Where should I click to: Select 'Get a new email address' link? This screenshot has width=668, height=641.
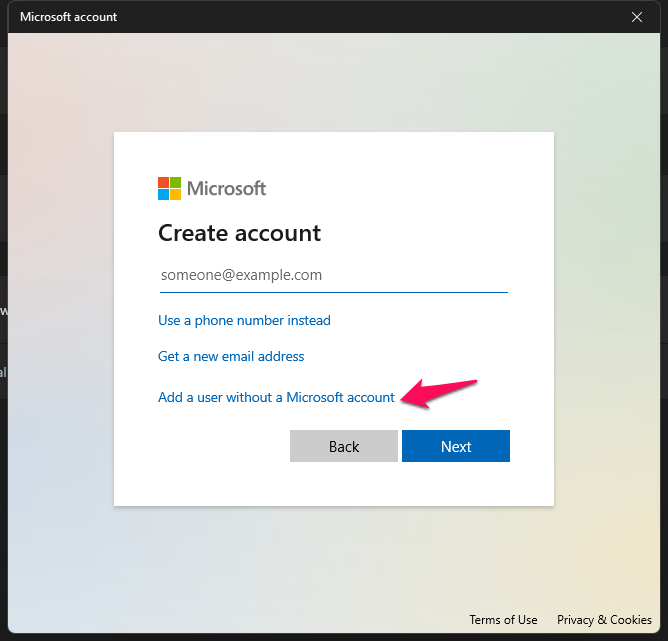231,356
